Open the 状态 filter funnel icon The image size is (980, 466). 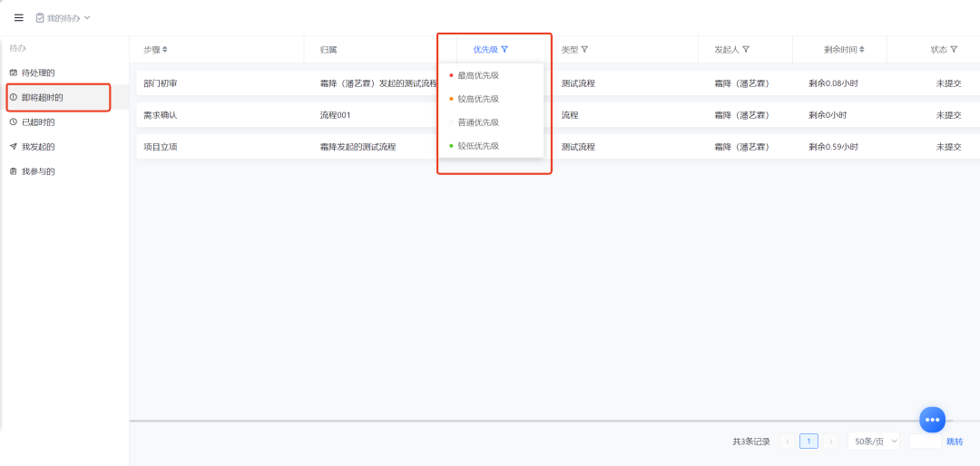(954, 49)
